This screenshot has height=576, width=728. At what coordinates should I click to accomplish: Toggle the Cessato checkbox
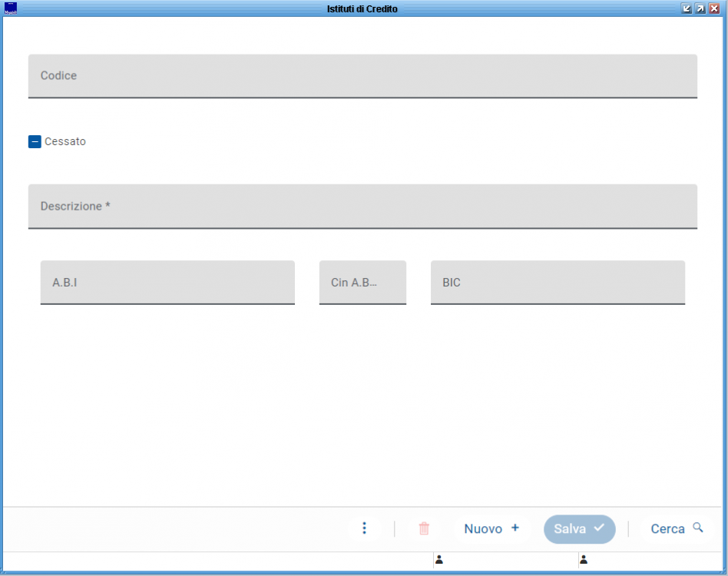[35, 141]
